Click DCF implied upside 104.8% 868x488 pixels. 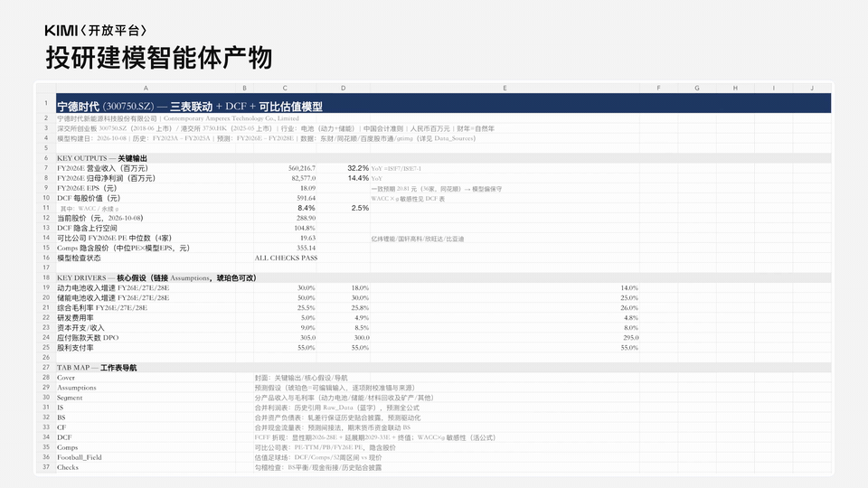click(x=305, y=228)
